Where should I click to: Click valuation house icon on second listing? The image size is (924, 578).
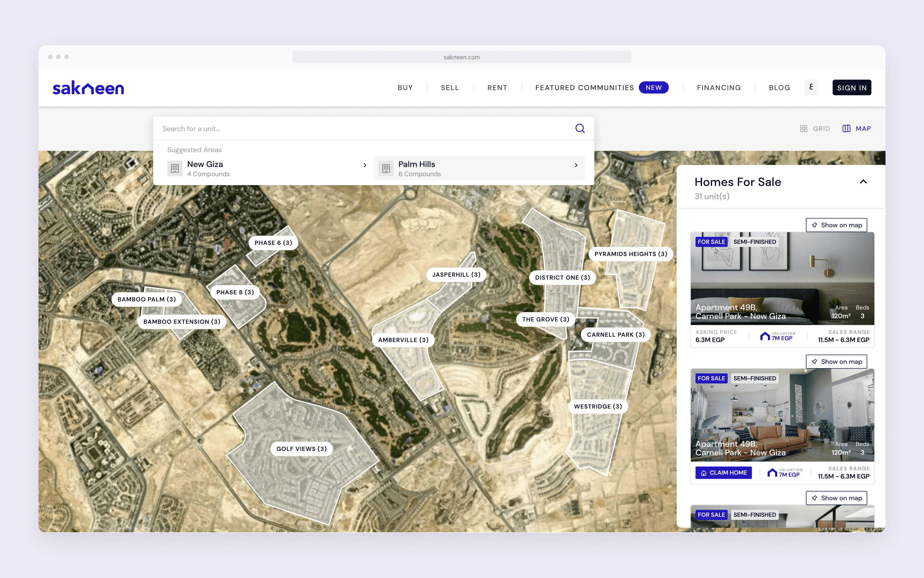pyautogui.click(x=772, y=473)
